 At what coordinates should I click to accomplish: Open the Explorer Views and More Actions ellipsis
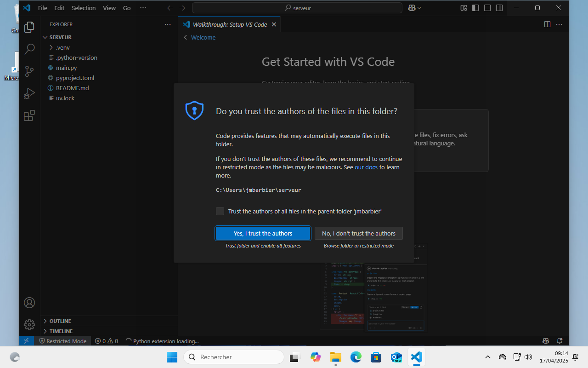pyautogui.click(x=168, y=24)
